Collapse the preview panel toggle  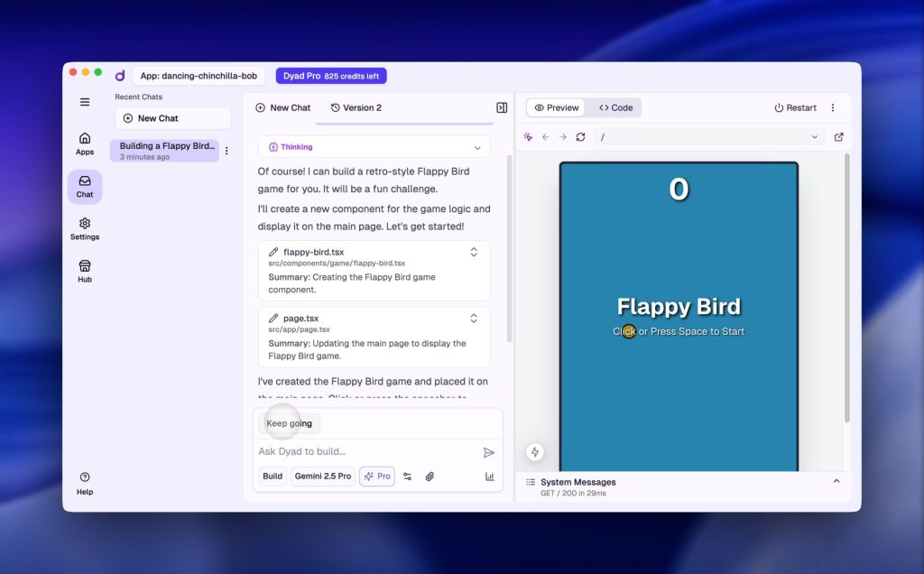click(x=502, y=107)
